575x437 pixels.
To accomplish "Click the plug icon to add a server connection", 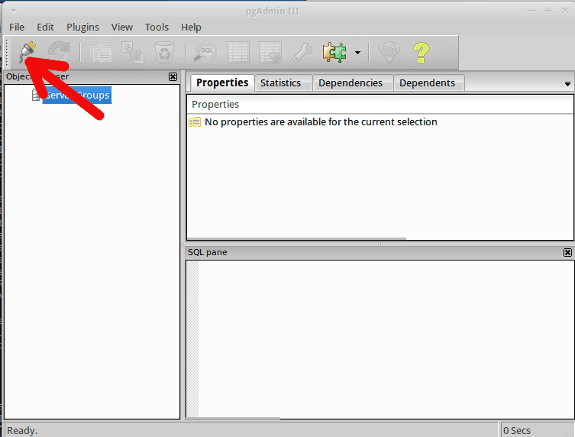I will click(x=27, y=52).
